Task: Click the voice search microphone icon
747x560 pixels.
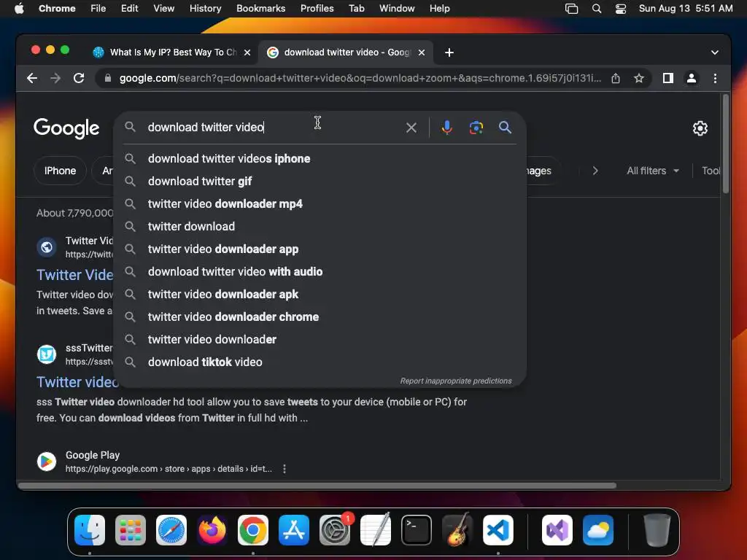Action: [446, 128]
